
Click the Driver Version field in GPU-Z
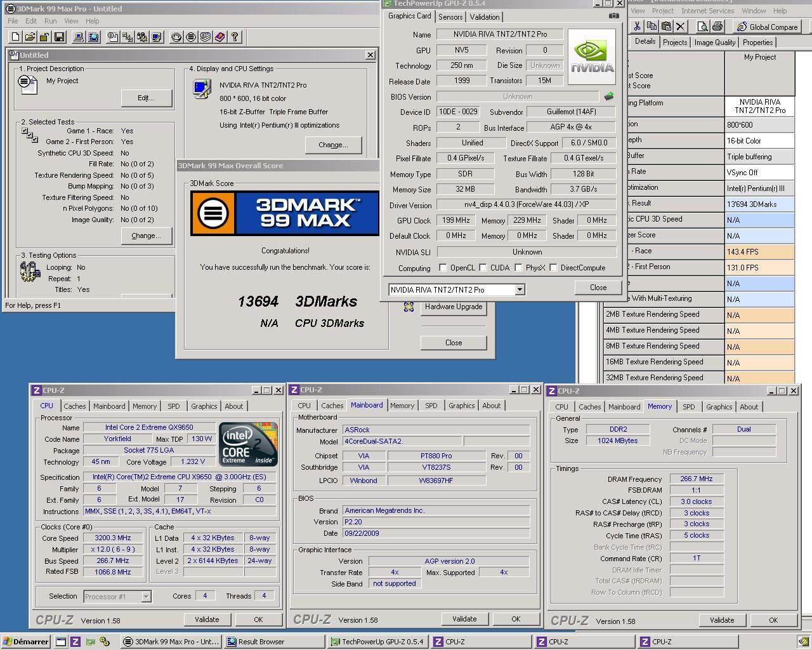click(x=526, y=205)
